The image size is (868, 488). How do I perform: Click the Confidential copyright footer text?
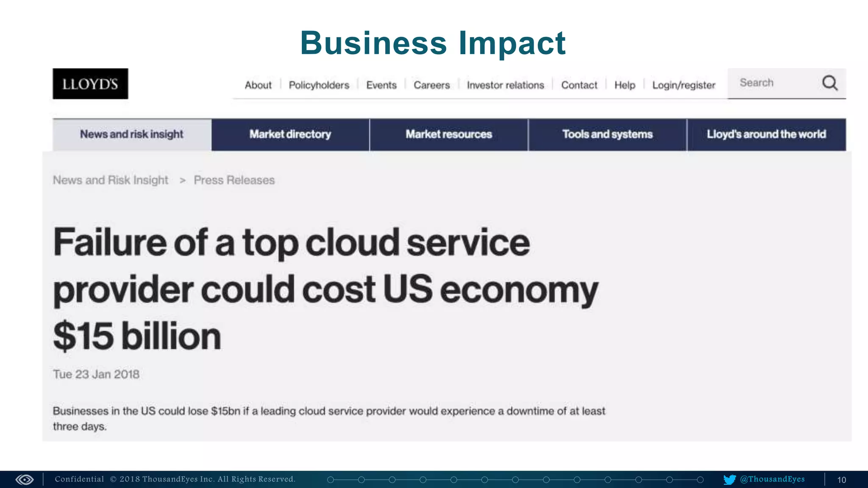[x=175, y=479]
